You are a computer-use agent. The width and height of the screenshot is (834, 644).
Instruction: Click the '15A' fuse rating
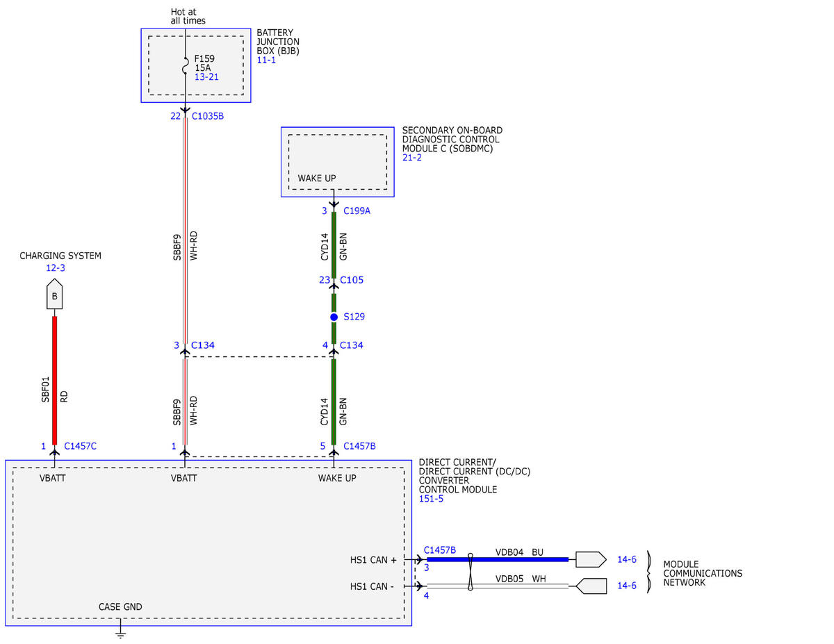click(x=202, y=68)
